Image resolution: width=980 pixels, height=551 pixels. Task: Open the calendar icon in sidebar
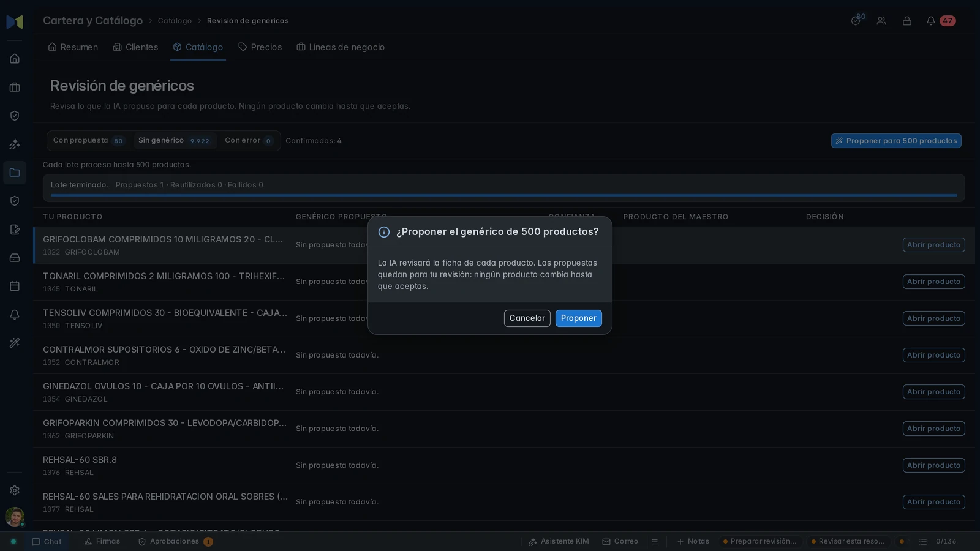tap(15, 286)
